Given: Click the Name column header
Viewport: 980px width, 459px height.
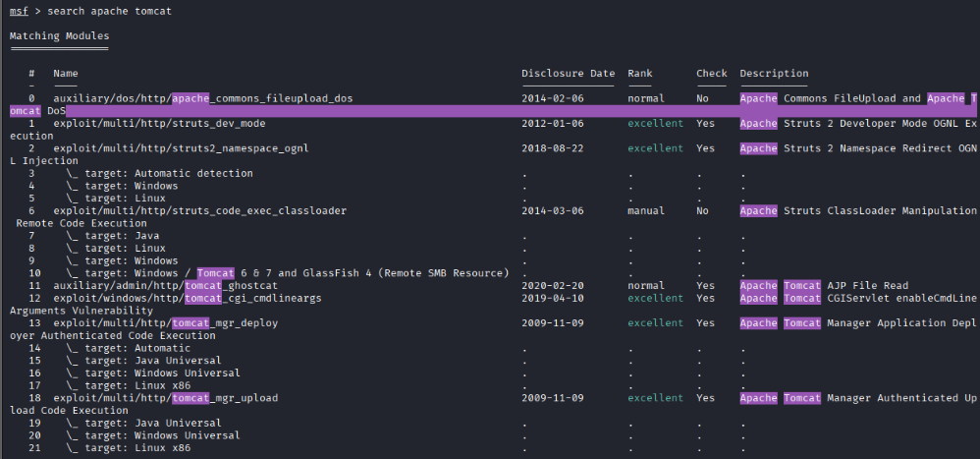Looking at the screenshot, I should click(x=66, y=73).
